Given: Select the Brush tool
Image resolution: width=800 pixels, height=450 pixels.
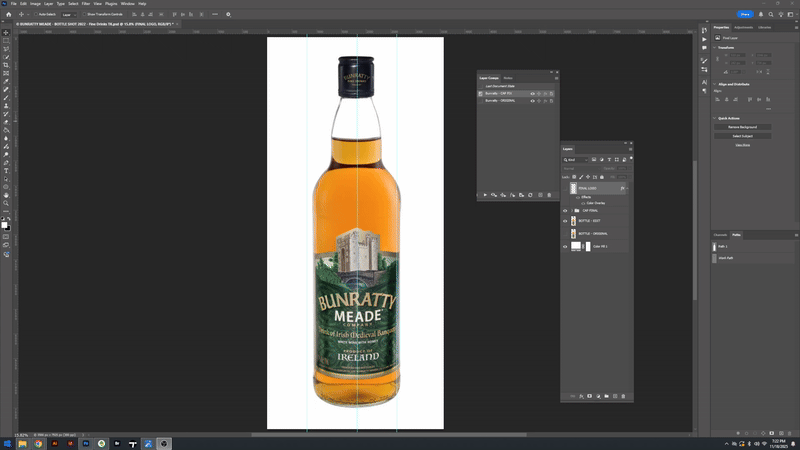Looking at the screenshot, I should click(6, 97).
